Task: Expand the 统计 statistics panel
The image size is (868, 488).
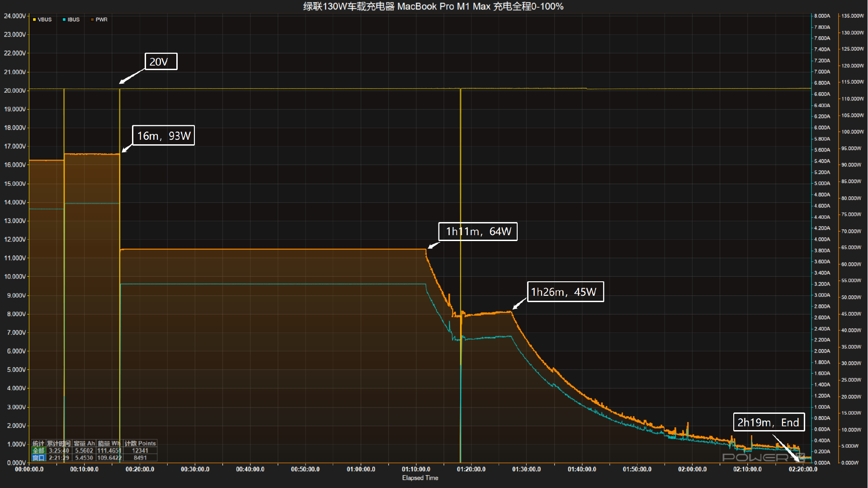Action: pos(38,443)
